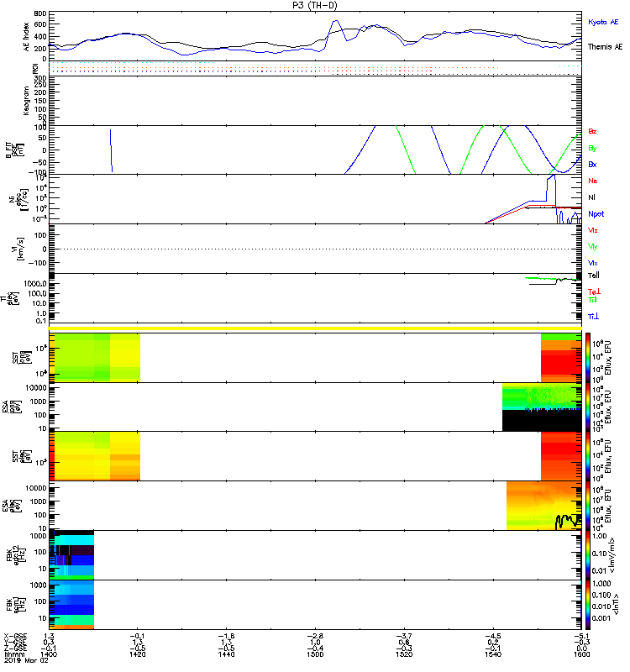Select the 1000.0 tick on temperature axis
Image resolution: width=630 pixels, height=672 pixels.
35,284
